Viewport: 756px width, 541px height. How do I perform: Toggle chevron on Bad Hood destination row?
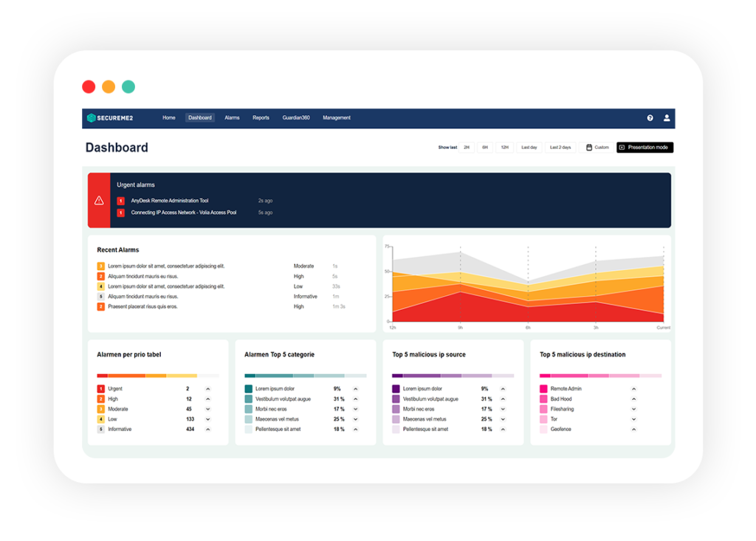[633, 399]
